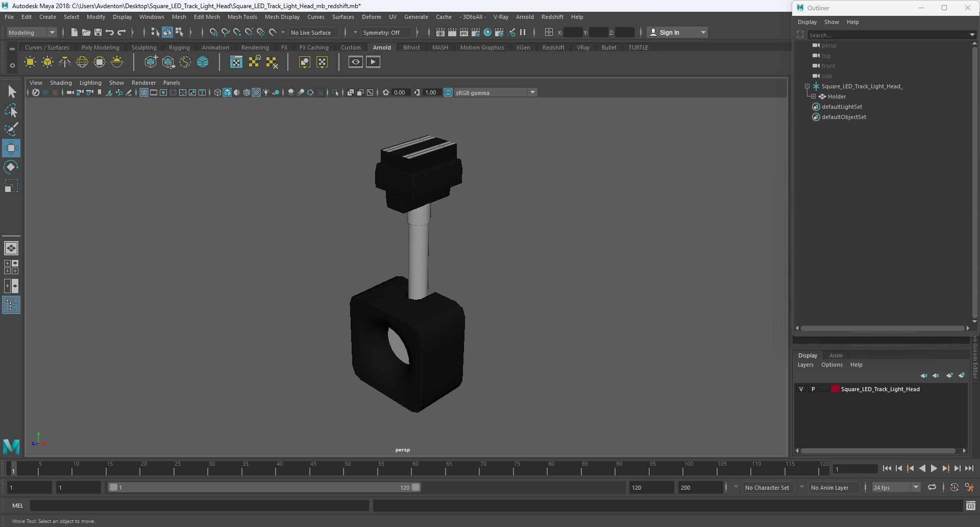This screenshot has height=527, width=980.
Task: Toggle layer visibility V box
Action: [801, 389]
